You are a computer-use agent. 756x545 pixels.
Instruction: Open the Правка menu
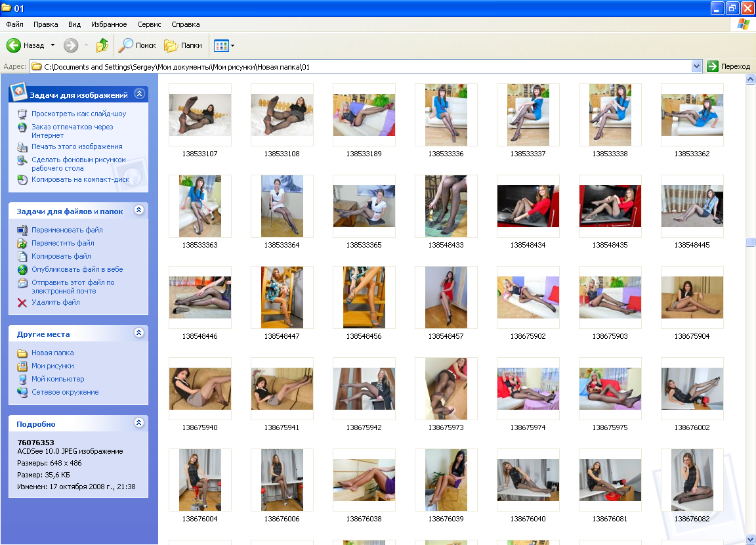(46, 24)
